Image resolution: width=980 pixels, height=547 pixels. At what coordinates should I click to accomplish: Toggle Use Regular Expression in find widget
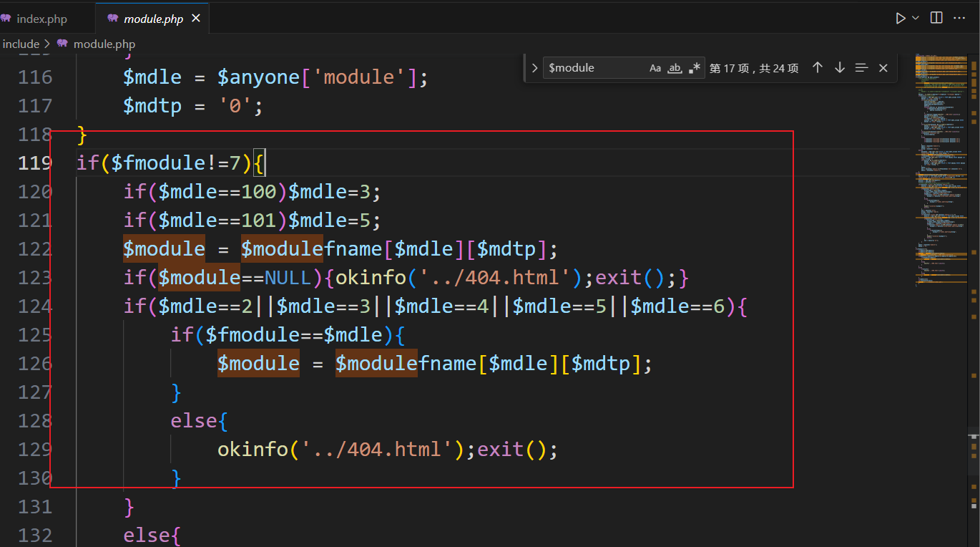pyautogui.click(x=695, y=68)
